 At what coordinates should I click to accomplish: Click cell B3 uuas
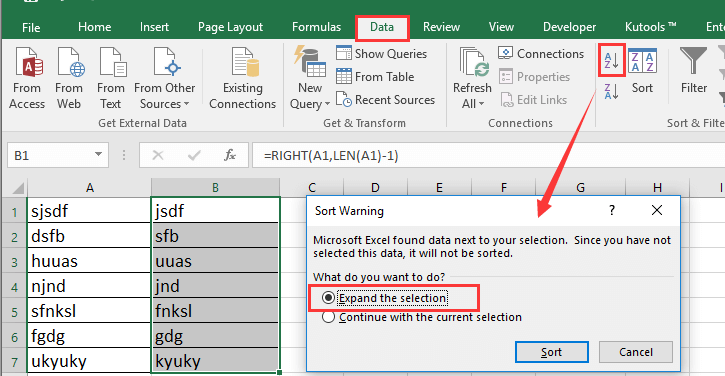point(215,260)
